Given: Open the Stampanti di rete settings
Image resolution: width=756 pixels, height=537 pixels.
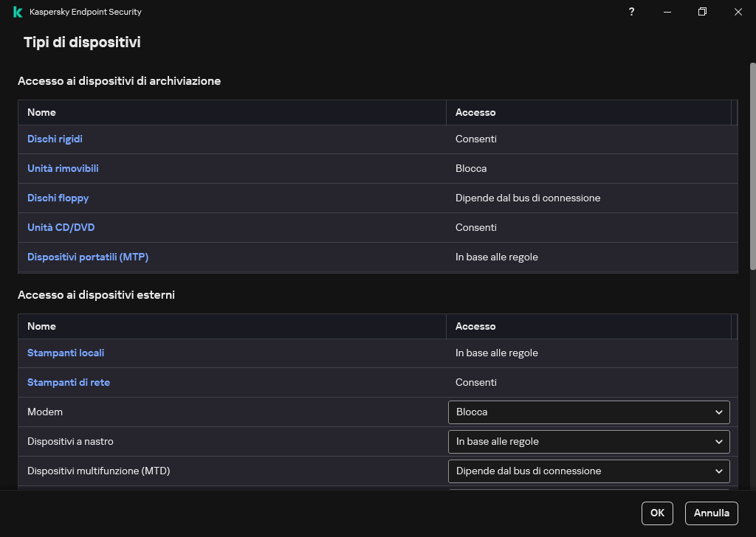Looking at the screenshot, I should [x=69, y=382].
